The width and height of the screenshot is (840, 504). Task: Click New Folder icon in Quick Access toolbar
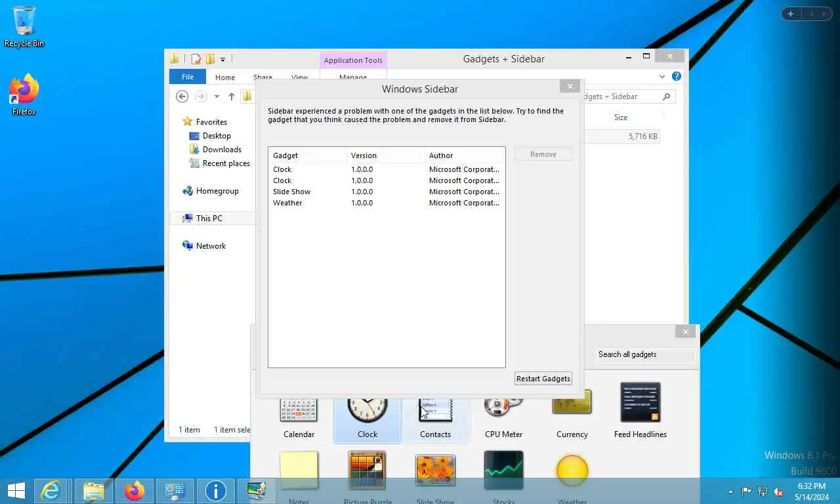210,59
